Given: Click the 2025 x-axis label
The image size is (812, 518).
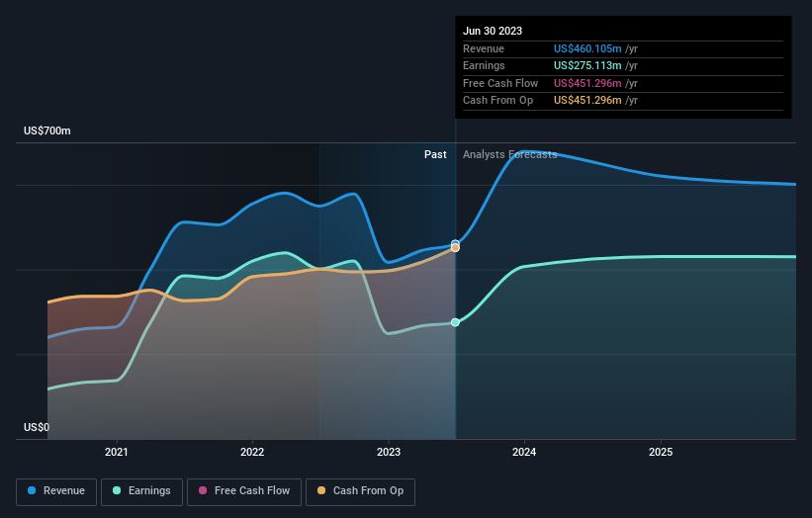Looking at the screenshot, I should tap(661, 452).
